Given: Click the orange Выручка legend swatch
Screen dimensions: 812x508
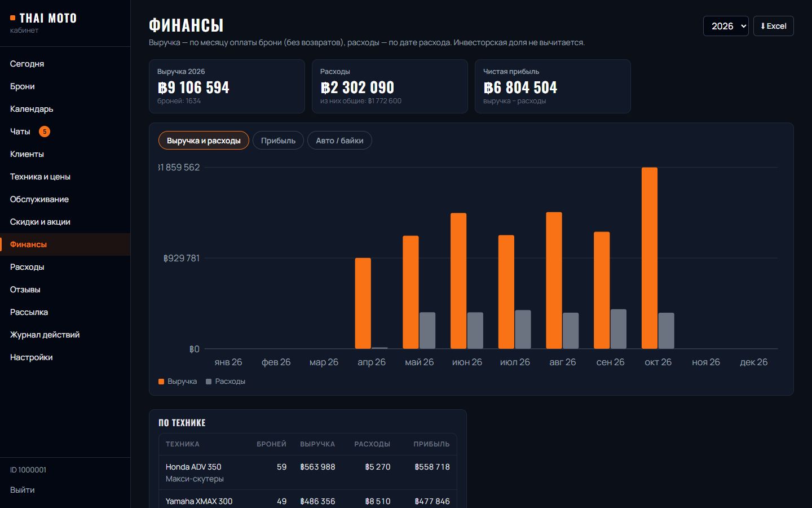Looking at the screenshot, I should click(161, 382).
